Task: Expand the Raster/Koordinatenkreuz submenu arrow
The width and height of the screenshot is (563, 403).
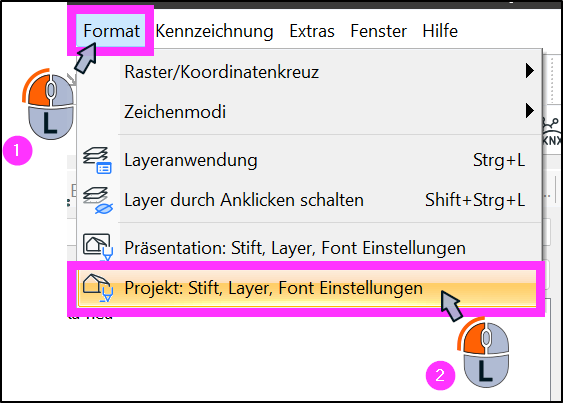Action: pyautogui.click(x=529, y=71)
